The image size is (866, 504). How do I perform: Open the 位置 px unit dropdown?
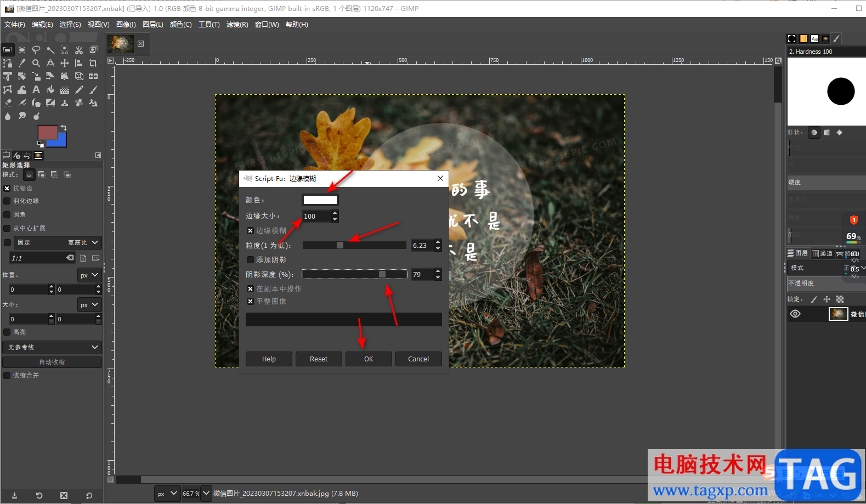[89, 275]
